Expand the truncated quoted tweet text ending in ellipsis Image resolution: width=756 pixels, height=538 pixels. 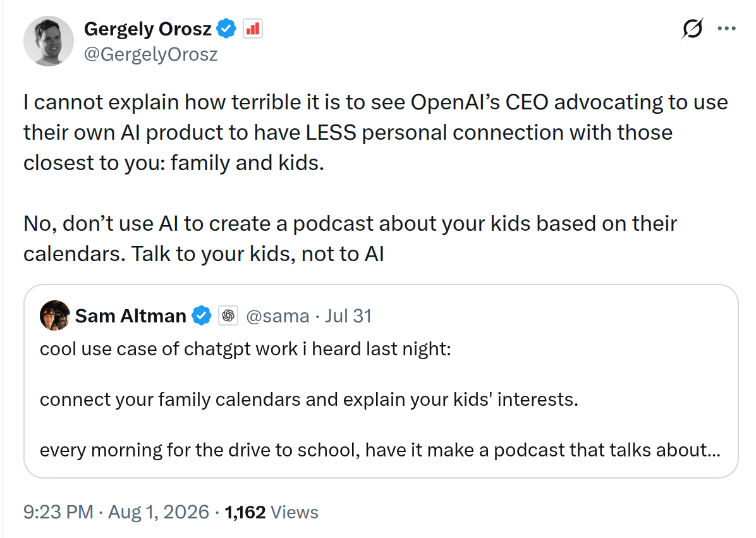pos(380,450)
